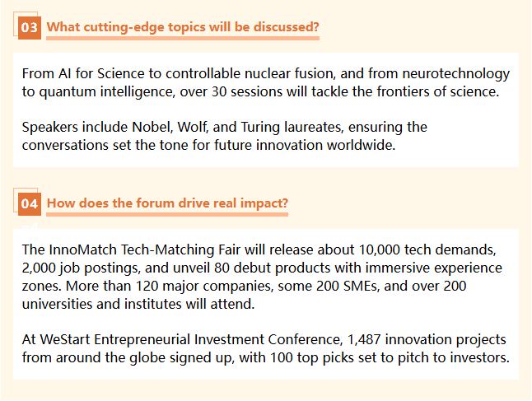Click the underline beneath the 03 heading
532x401 pixels.
183,39
